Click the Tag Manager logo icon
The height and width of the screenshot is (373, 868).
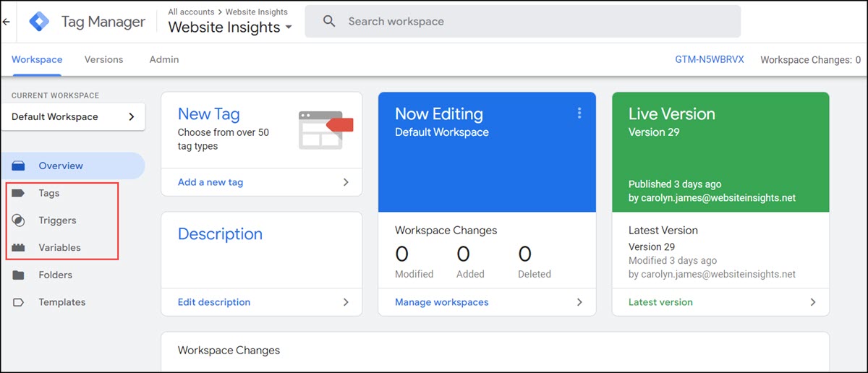click(39, 22)
